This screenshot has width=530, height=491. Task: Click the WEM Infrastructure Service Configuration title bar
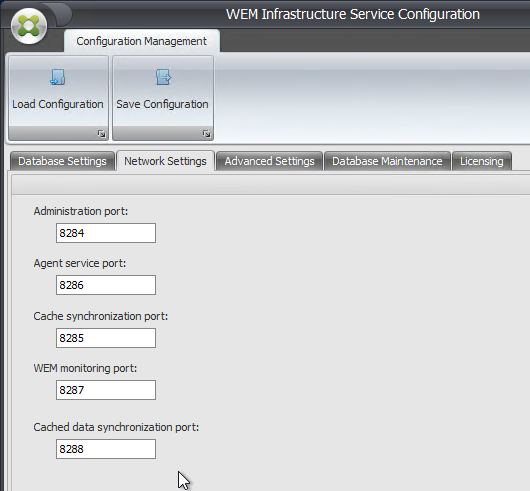coord(353,14)
